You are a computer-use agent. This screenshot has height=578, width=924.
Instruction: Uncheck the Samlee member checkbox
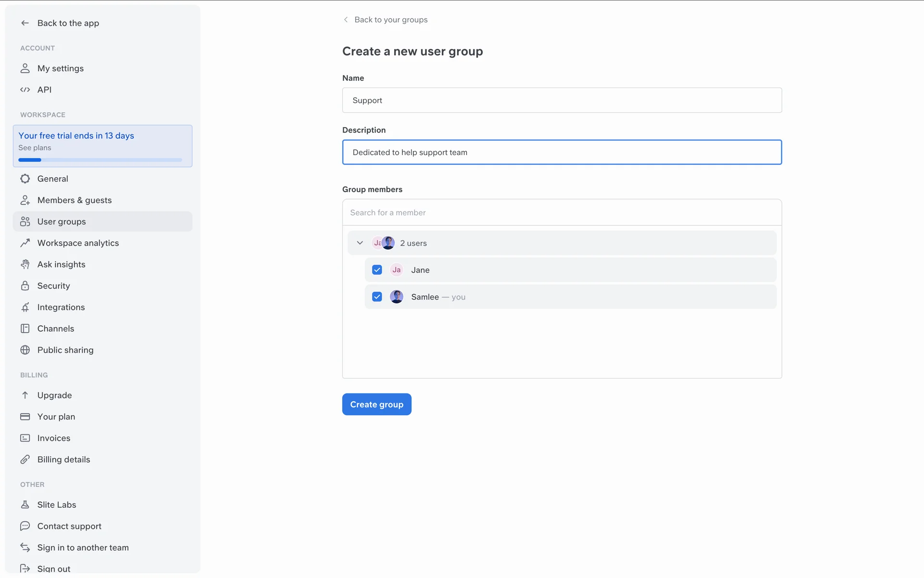click(x=377, y=297)
